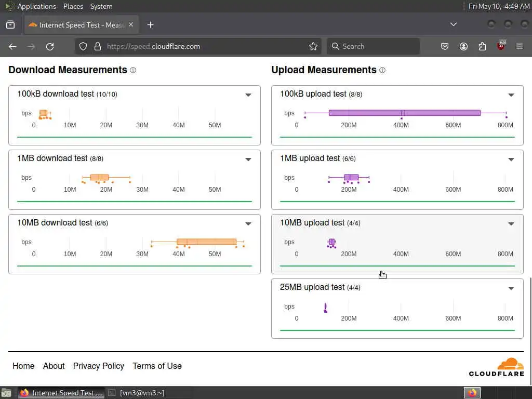Open the Privacy Policy link
The image size is (532, 399).
coord(98,366)
